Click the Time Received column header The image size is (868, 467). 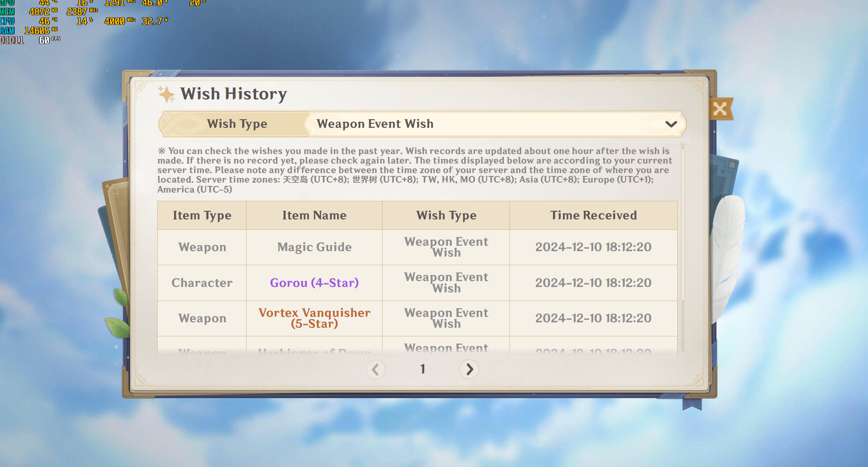click(593, 215)
